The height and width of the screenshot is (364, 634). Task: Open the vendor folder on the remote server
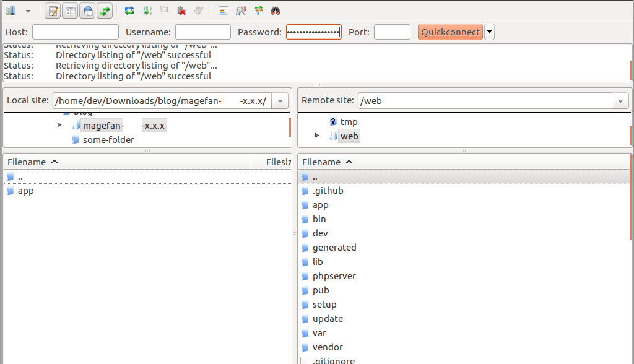pos(328,347)
